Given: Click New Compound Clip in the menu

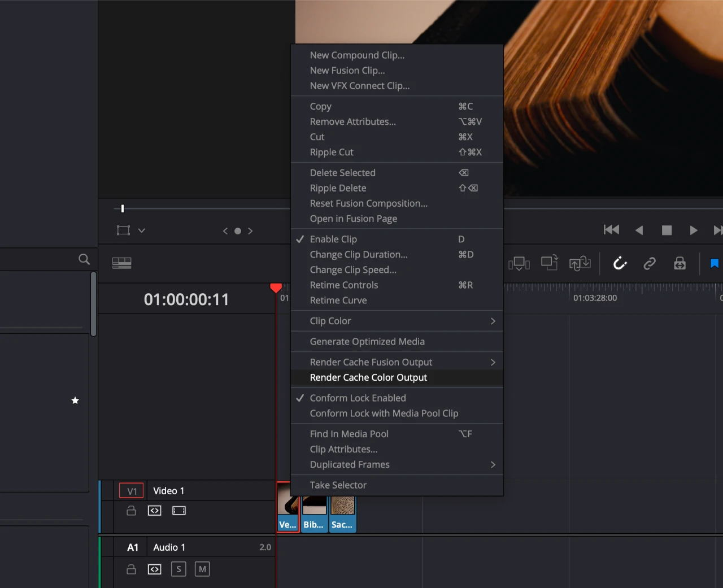Looking at the screenshot, I should click(356, 55).
